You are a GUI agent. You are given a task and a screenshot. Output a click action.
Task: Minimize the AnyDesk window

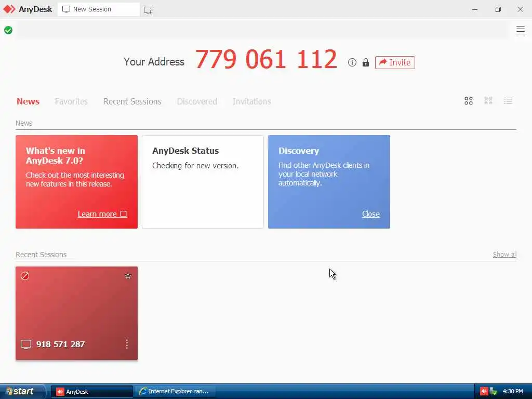475,9
